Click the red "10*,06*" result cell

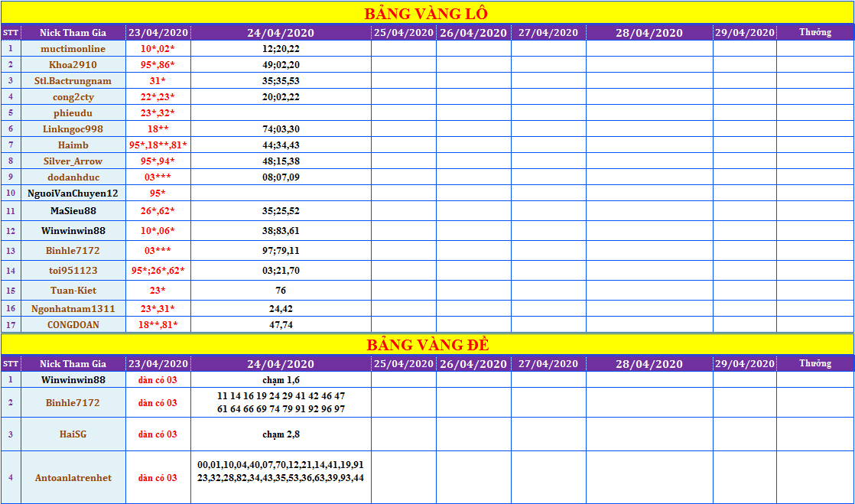[158, 231]
